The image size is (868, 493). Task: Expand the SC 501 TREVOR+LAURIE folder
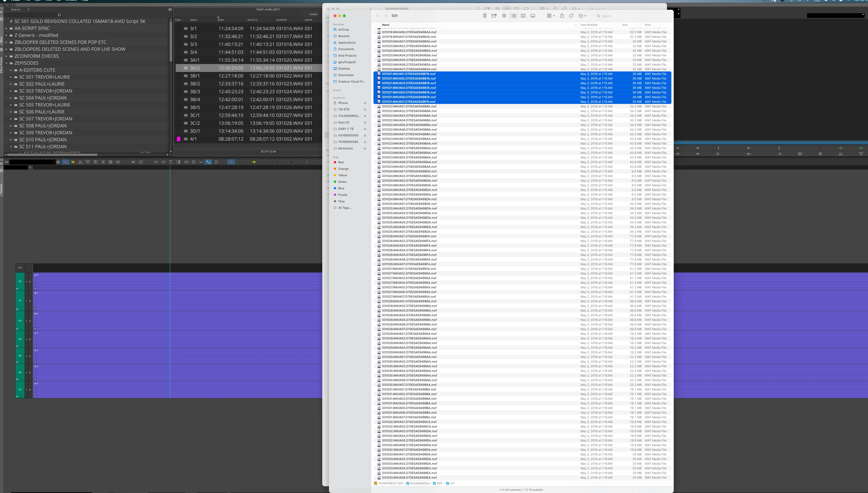[x=11, y=77]
